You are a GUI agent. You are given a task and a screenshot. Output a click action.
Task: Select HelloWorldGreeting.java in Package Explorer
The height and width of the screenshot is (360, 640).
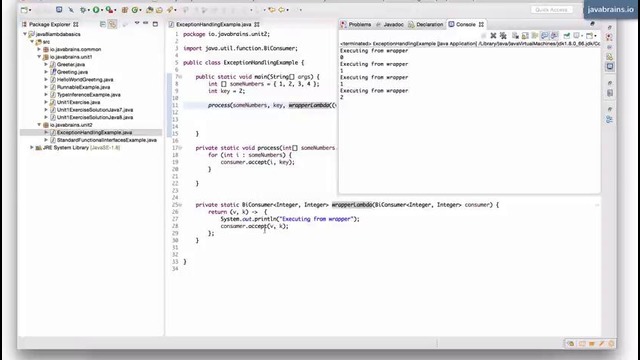coord(85,80)
